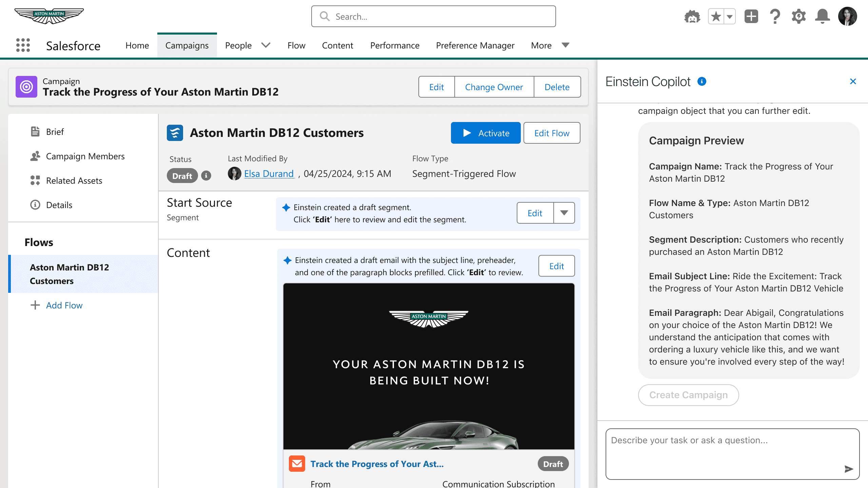Image resolution: width=868 pixels, height=488 pixels.
Task: Open Elsa Durand's profile link
Action: [x=269, y=174]
